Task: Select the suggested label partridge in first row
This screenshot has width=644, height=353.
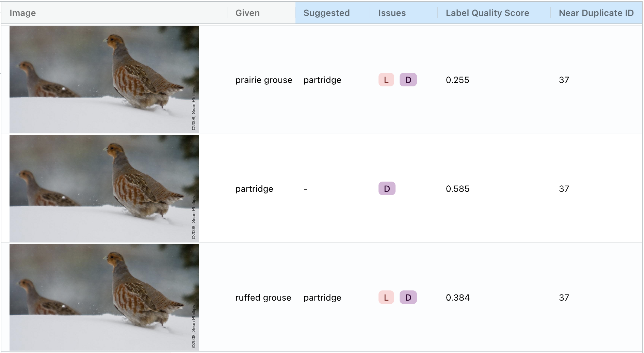Action: click(322, 80)
